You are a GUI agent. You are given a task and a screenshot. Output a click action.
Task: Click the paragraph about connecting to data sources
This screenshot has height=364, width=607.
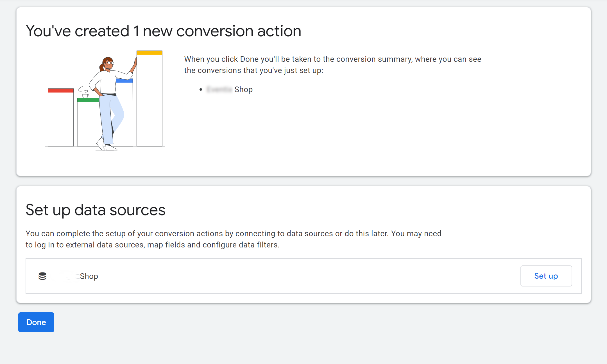234,239
